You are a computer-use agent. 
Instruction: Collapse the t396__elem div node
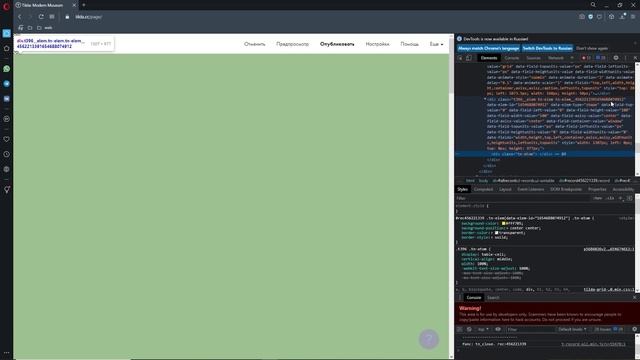click(485, 99)
